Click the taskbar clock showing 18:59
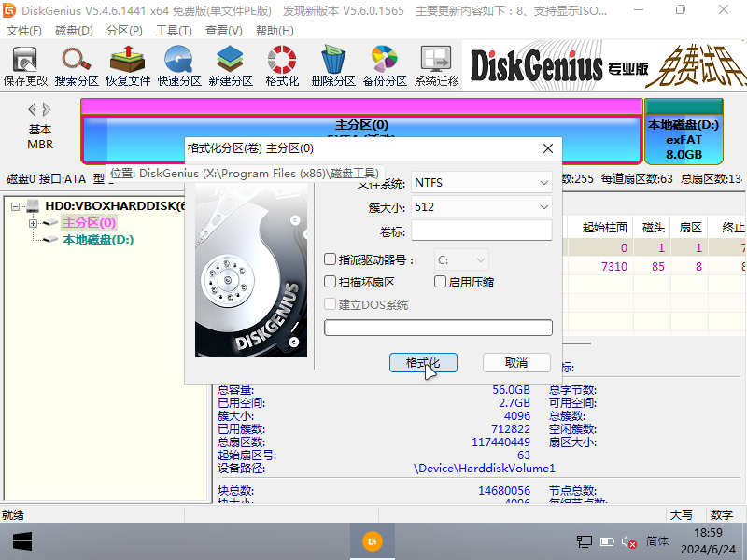747x560 pixels. 708,532
